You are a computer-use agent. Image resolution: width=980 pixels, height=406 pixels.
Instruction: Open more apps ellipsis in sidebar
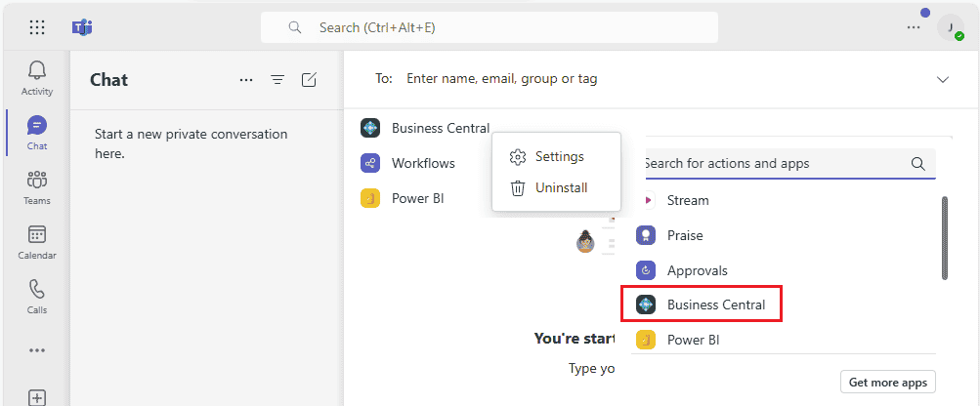[x=36, y=350]
